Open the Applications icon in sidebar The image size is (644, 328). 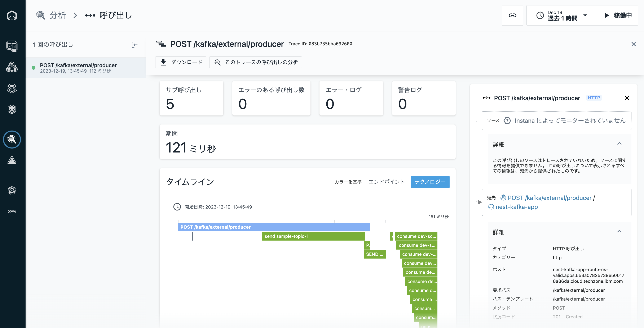pos(12,67)
